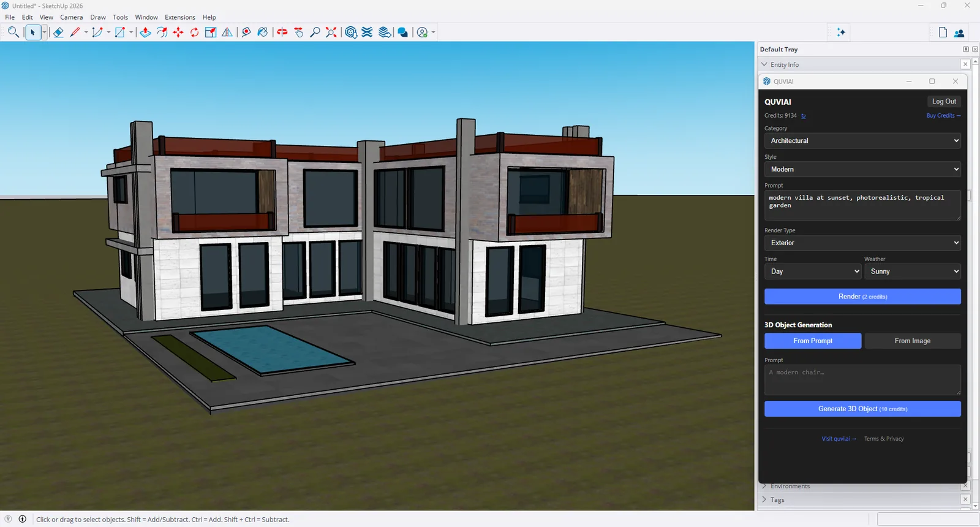The width and height of the screenshot is (980, 527).
Task: Open the Style dropdown showing Modern
Action: click(x=862, y=169)
